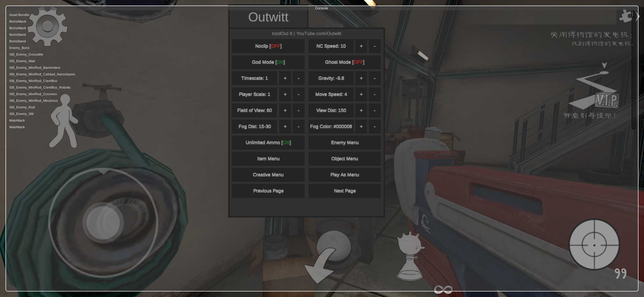Open Play As Menu panel
The height and width of the screenshot is (297, 644).
point(345,174)
